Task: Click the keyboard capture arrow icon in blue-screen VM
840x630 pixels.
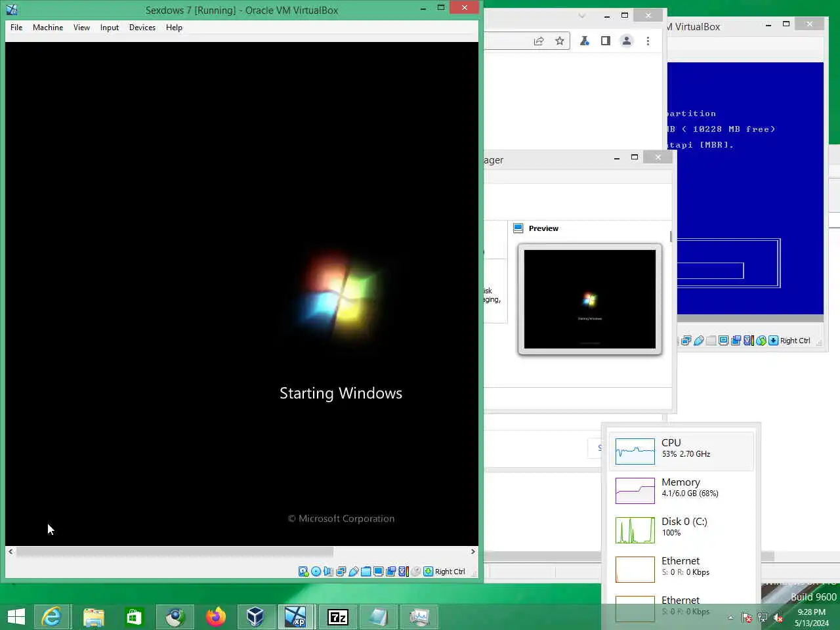Action: tap(773, 341)
